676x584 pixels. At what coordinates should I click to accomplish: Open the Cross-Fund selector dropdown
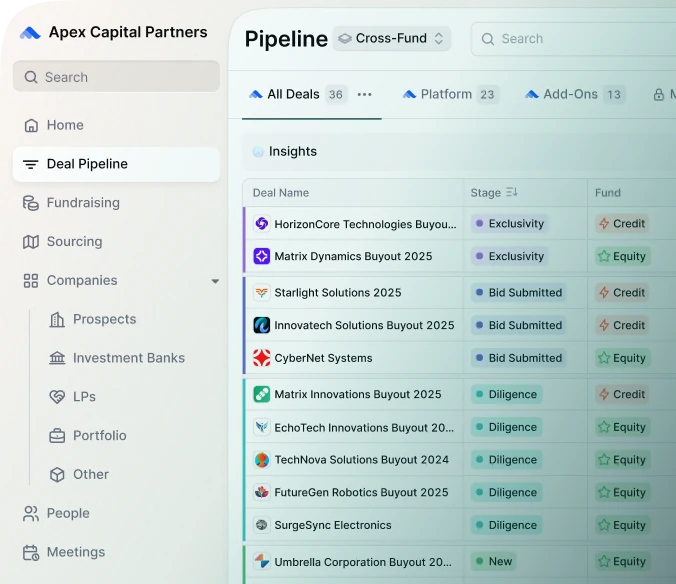click(392, 38)
